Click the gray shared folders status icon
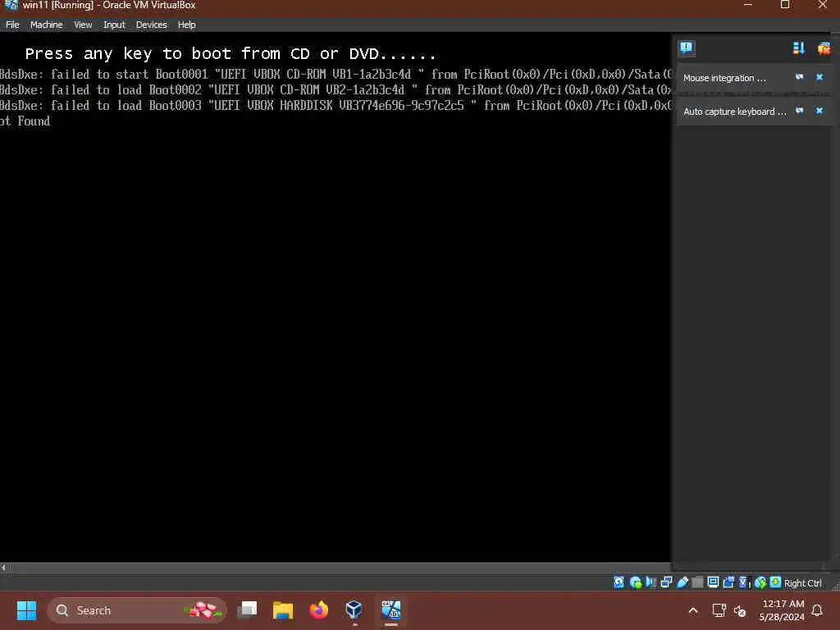 click(x=697, y=582)
